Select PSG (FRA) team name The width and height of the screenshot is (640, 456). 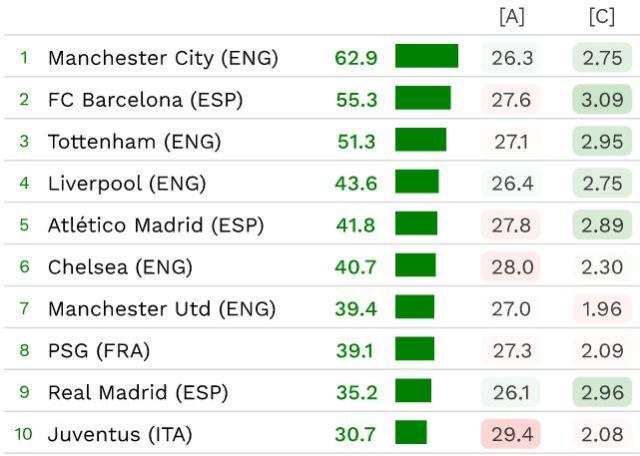99,350
